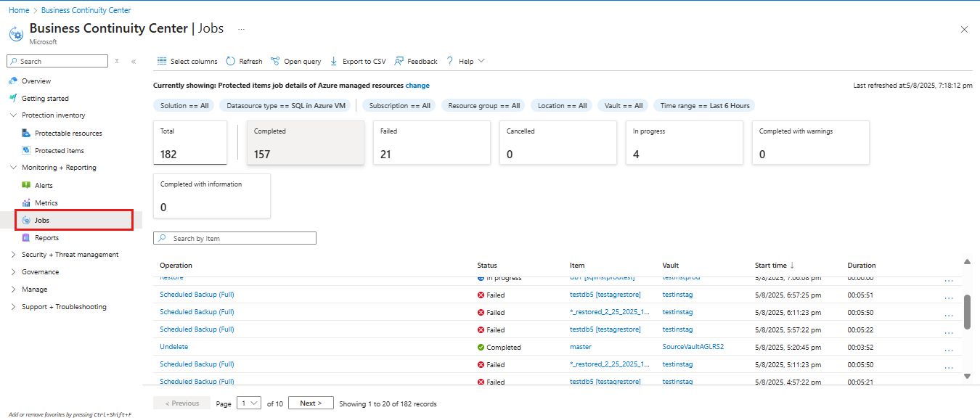
Task: Expand the Governance section
Action: 13,271
